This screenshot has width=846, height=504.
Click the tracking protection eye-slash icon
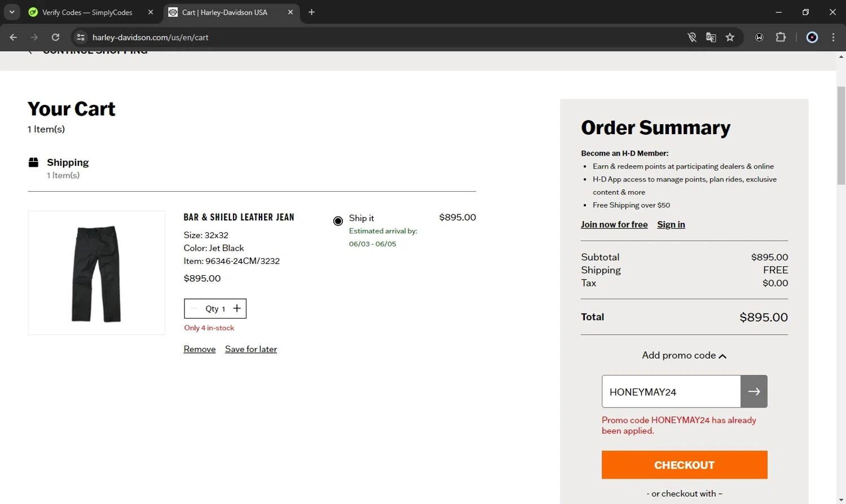[x=692, y=37]
